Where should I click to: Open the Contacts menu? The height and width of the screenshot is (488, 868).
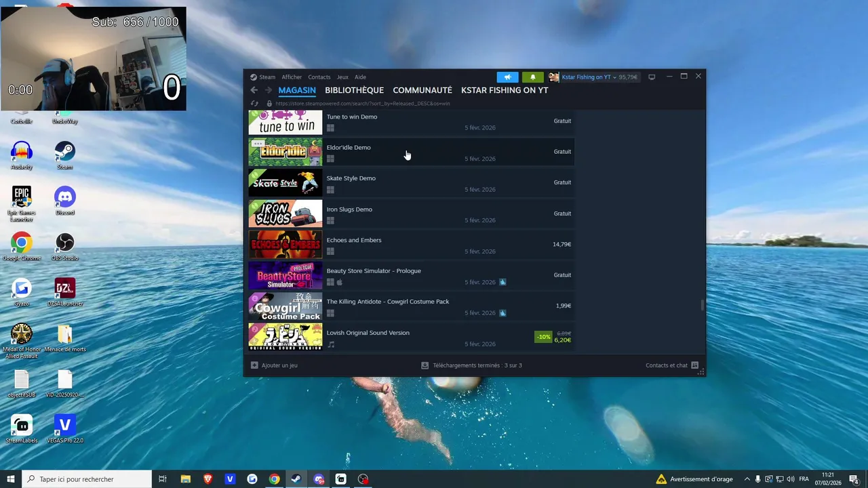[x=319, y=77]
